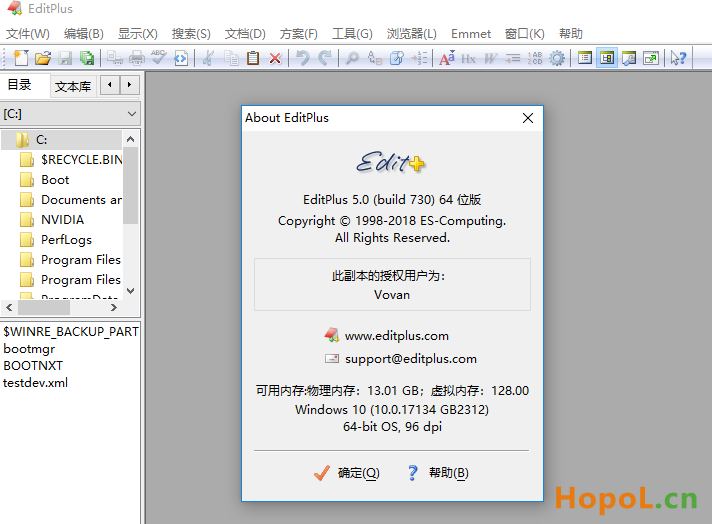
Task: Toggle the Cliptext window toolbar icon
Action: point(585,58)
